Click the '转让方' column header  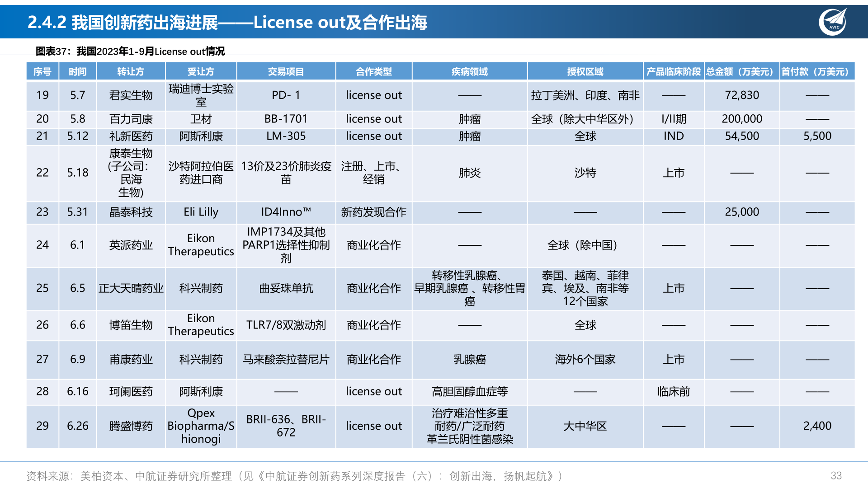(x=131, y=72)
